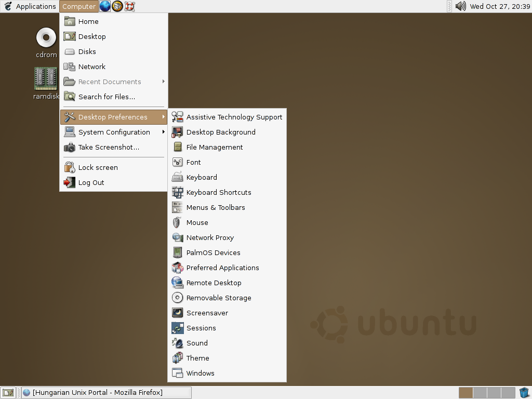The width and height of the screenshot is (532, 399).
Task: Open Network Proxy settings
Action: click(227, 237)
